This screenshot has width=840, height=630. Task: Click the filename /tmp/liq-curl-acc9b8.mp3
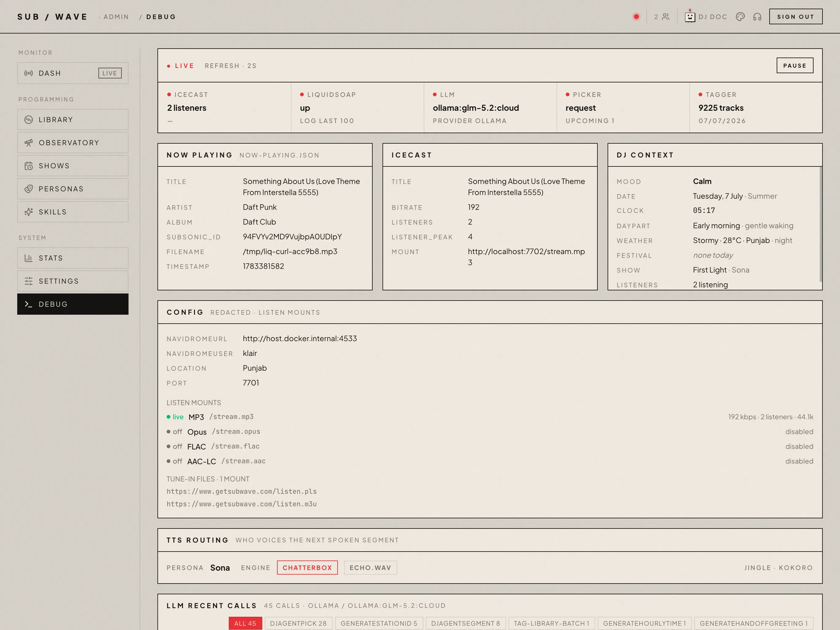tap(290, 252)
